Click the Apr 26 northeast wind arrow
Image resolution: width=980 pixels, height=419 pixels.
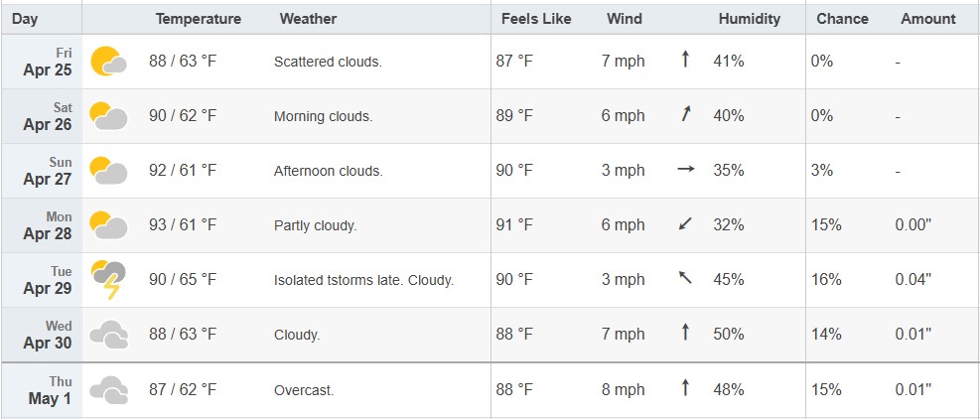tap(686, 114)
